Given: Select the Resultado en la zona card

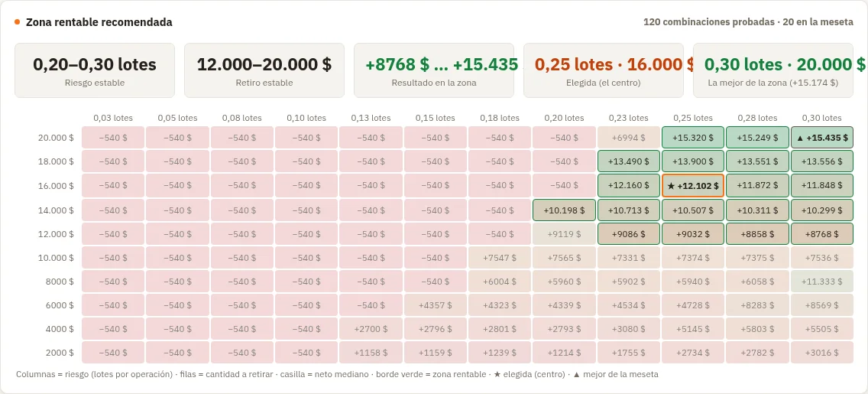Looking at the screenshot, I should [434, 70].
